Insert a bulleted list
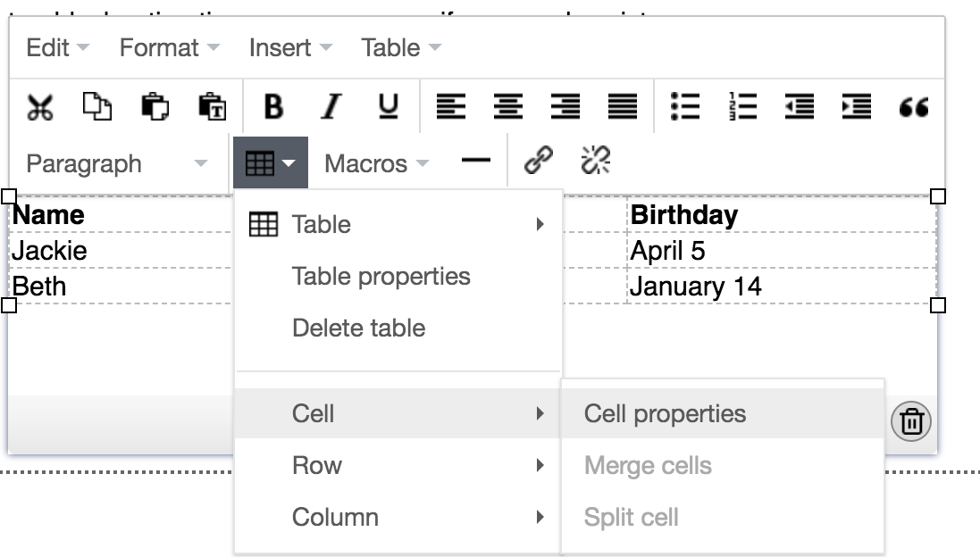Screen dimensions: 980x557 point(685,106)
